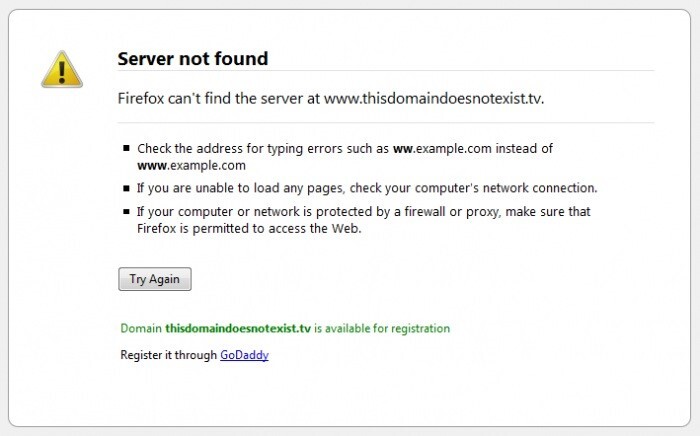Image resolution: width=700 pixels, height=436 pixels.
Task: Click the bold green thisdomaindoesnotexist.tv name
Action: 238,328
